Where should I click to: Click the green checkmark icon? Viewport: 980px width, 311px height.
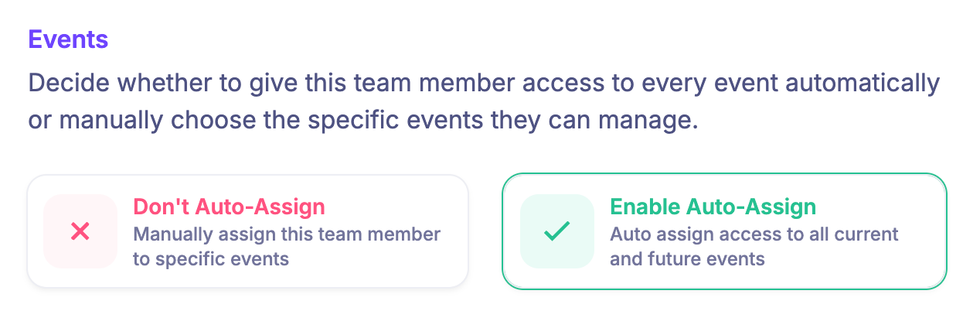[557, 231]
